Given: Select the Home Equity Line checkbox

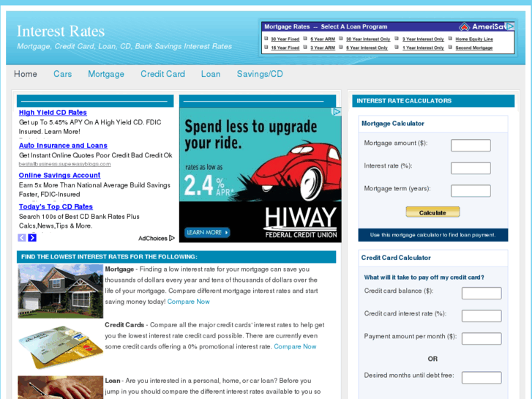Looking at the screenshot, I should 450,38.
